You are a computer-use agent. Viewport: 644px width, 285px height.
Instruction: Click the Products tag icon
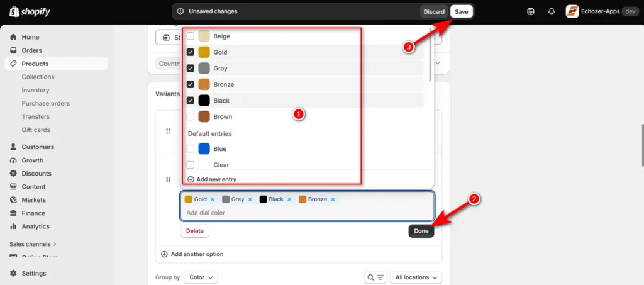pos(13,64)
